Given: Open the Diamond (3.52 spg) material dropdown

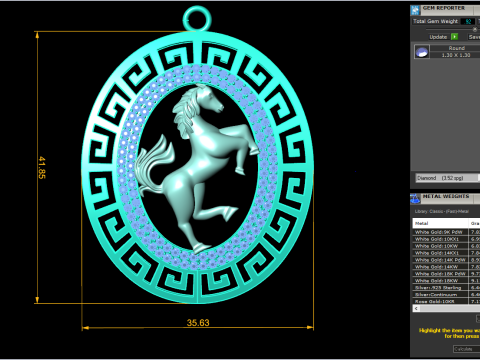Looking at the screenshot, I should (448, 178).
